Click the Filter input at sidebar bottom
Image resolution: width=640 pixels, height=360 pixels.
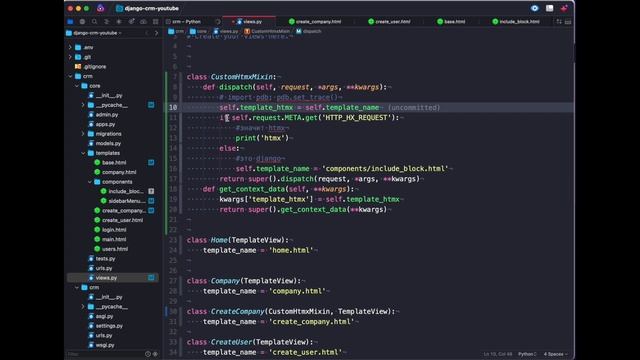tap(105, 354)
